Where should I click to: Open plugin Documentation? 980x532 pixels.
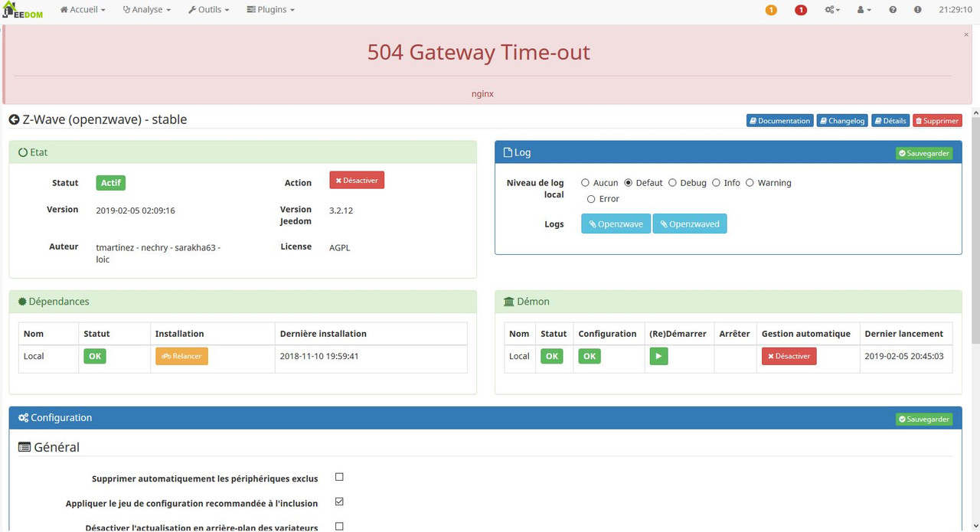[779, 121]
